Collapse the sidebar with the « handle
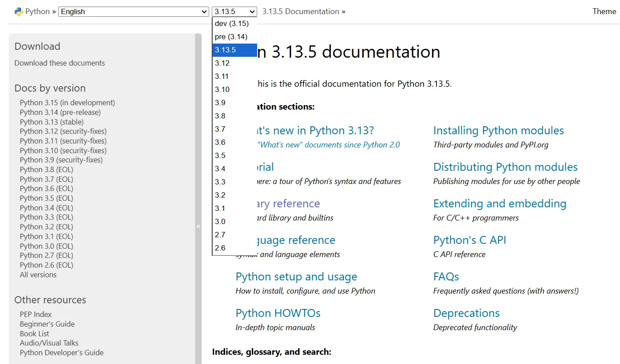This screenshot has width=620, height=364. pyautogui.click(x=198, y=226)
